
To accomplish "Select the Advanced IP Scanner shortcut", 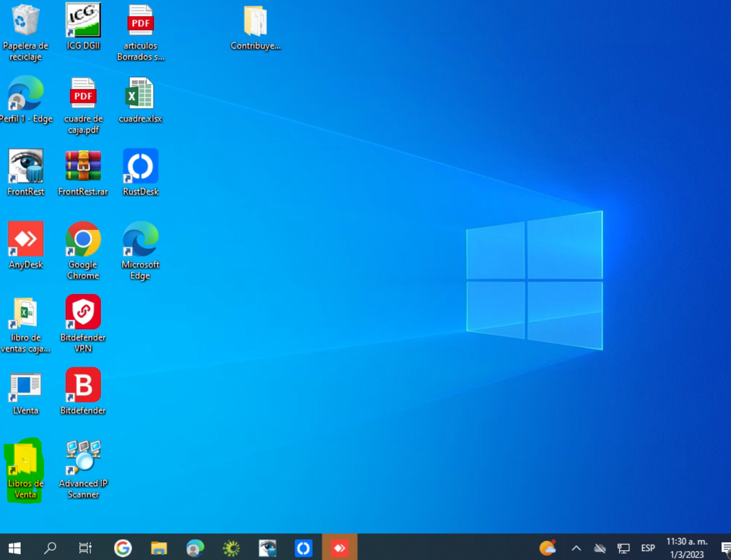I will (x=83, y=470).
